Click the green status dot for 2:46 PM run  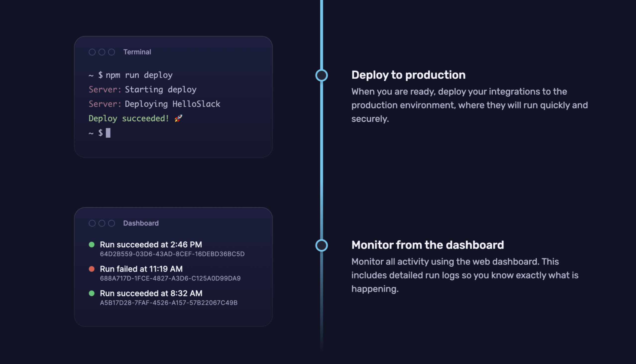92,244
